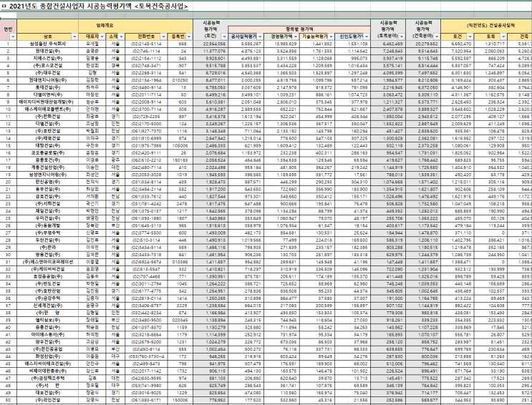The image size is (532, 405).
Task: Select the 동부건설(주) cell
Action: point(47,189)
